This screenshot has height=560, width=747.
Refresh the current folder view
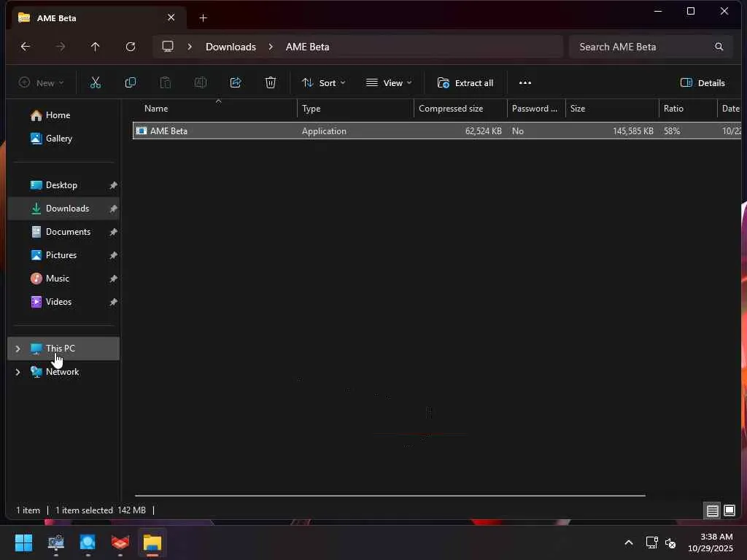pyautogui.click(x=130, y=47)
